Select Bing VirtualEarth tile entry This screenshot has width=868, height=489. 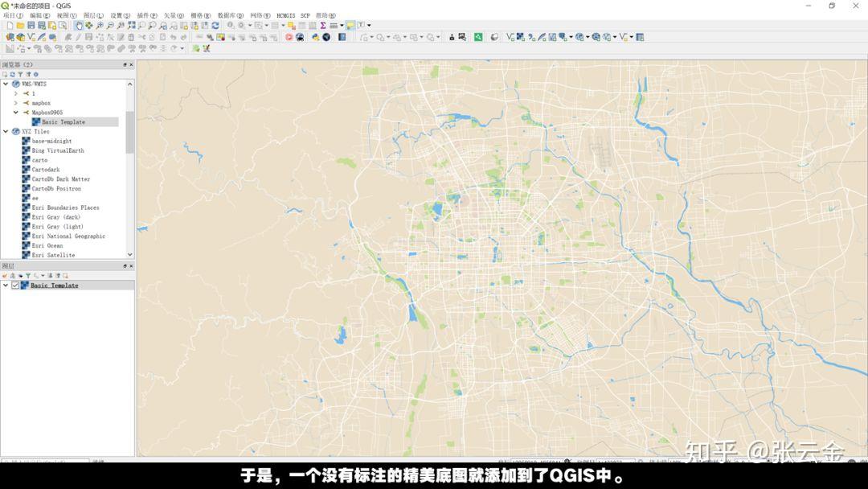click(58, 150)
